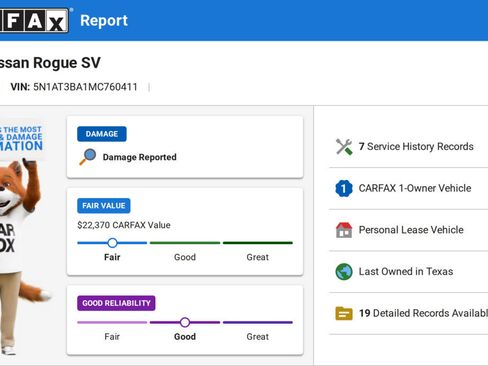Open CARFAX 1-Owner Vehicle details
Image resolution: width=488 pixels, height=366 pixels.
pos(408,188)
